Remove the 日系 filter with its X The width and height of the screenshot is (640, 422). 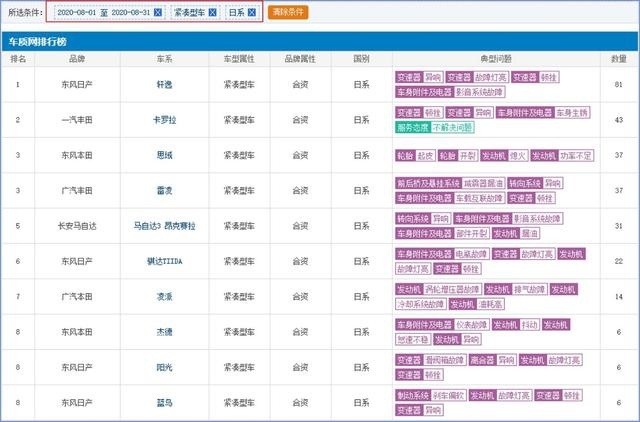coord(252,12)
